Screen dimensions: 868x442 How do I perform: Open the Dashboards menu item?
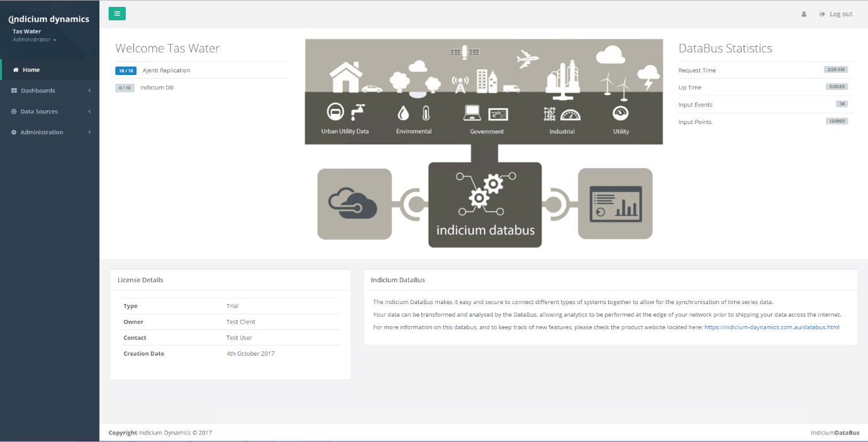click(x=50, y=91)
